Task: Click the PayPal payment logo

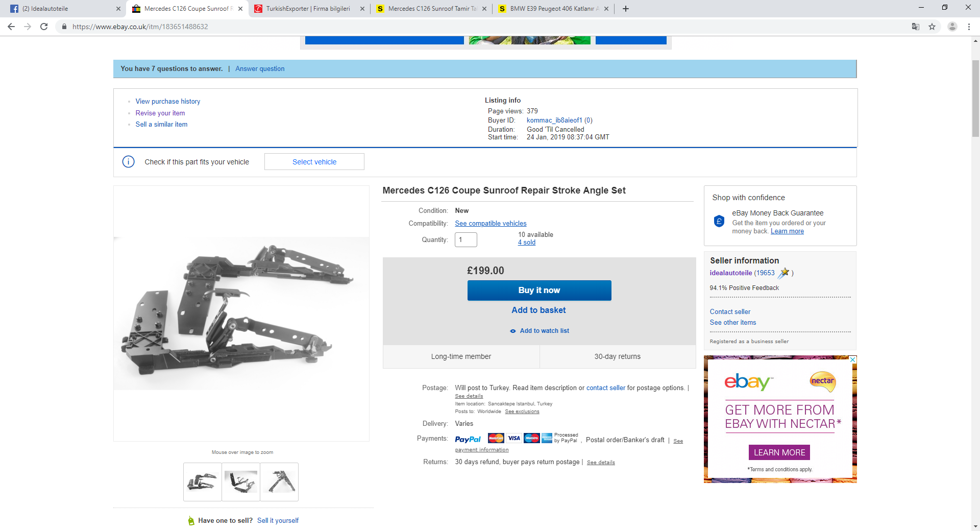Action: (468, 439)
